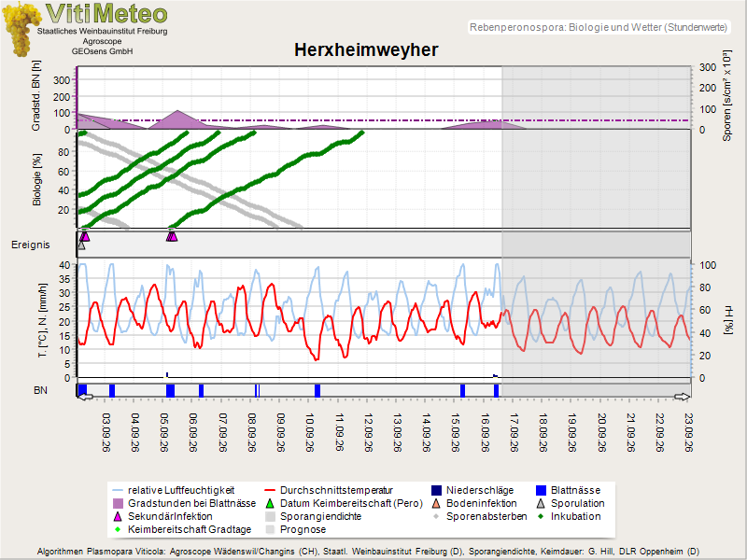Click the date label 05.09.26
The width and height of the screenshot is (747, 560).
(x=165, y=432)
